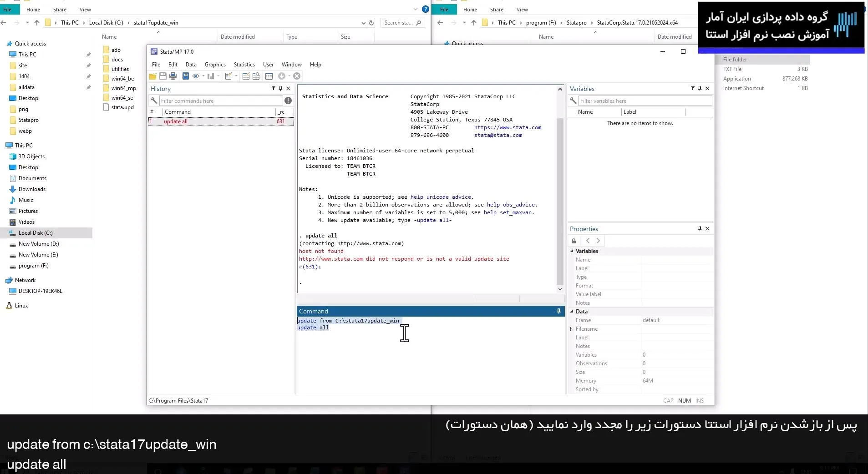Collapse the Variables section in Properties
The width and height of the screenshot is (868, 474).
click(572, 251)
